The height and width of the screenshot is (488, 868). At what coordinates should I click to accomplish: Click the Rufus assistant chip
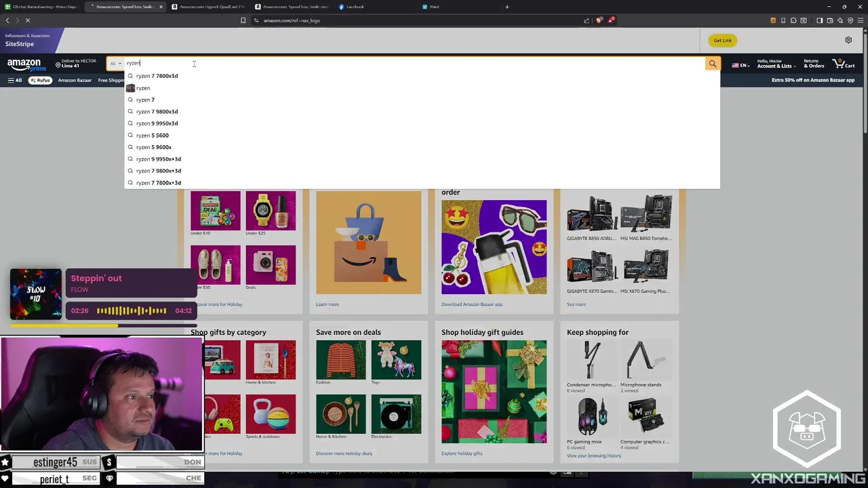40,80
